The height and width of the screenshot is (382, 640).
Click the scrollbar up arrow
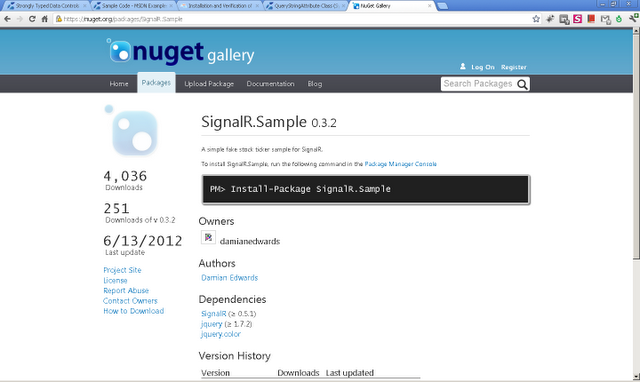pos(636,31)
